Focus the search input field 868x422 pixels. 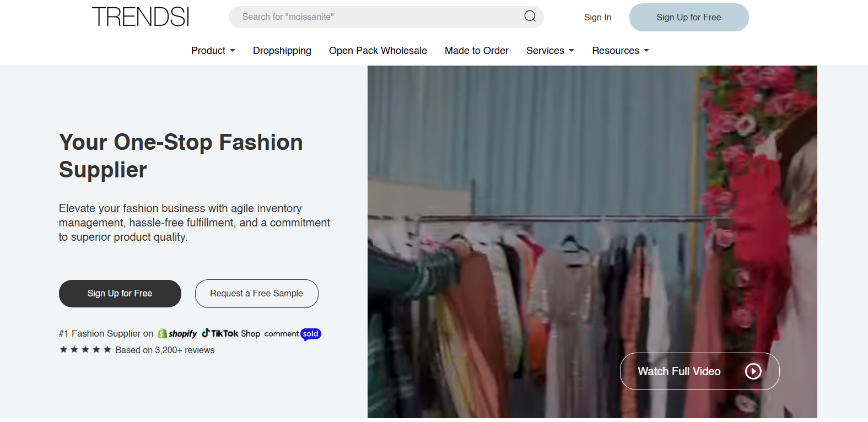(x=375, y=17)
